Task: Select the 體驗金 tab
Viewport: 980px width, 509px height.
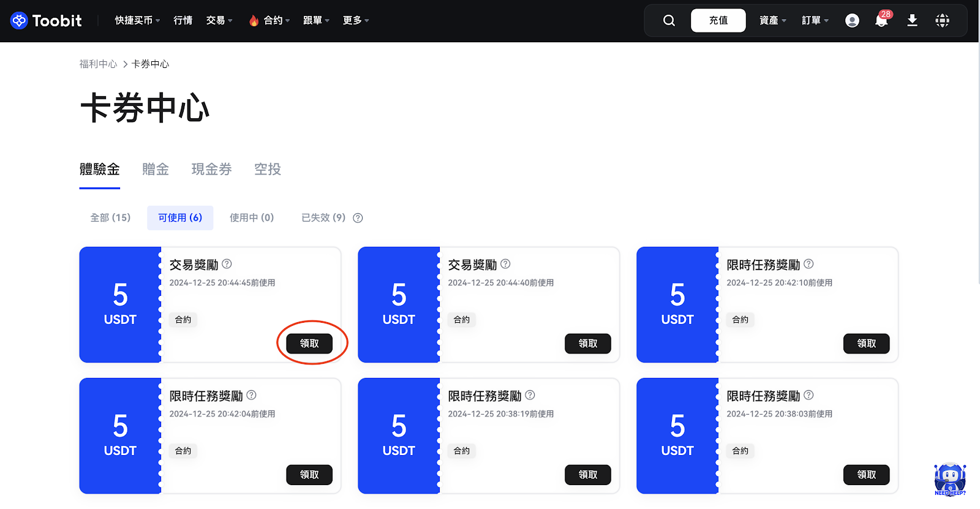Action: click(100, 170)
